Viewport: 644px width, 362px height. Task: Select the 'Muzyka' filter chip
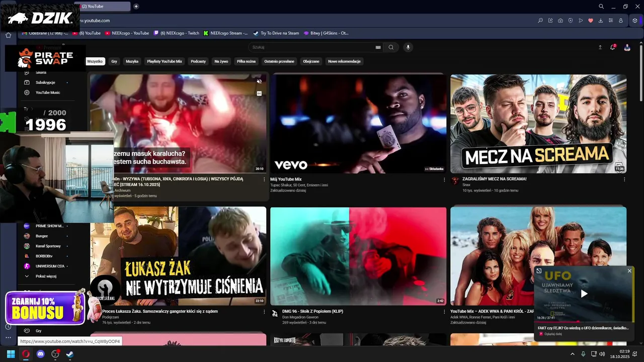[x=132, y=61]
